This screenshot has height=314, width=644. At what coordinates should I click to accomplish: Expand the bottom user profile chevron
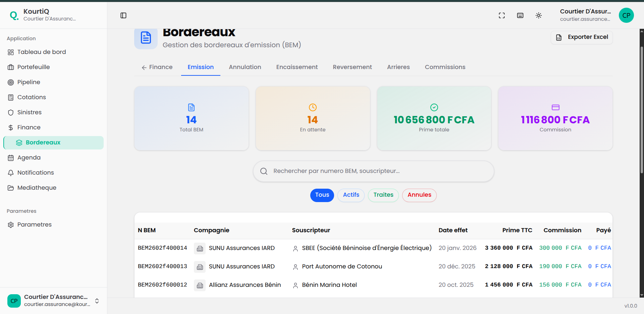pyautogui.click(x=97, y=301)
